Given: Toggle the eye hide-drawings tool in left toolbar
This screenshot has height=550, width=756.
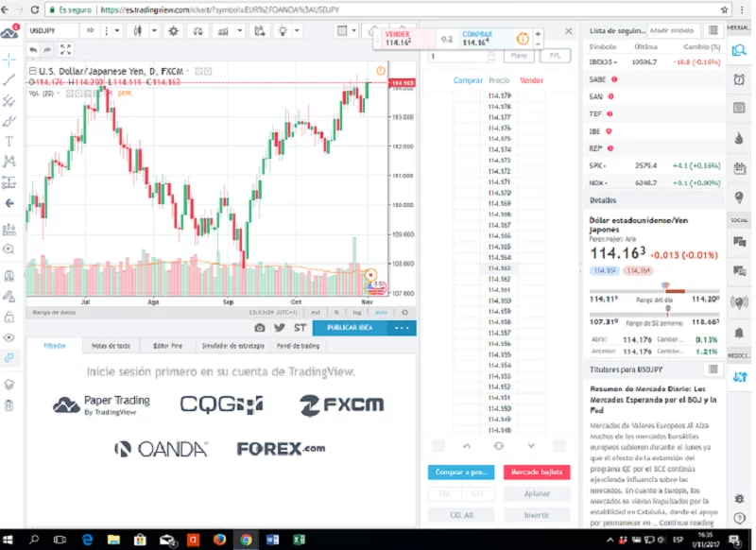Looking at the screenshot, I should 9,337.
